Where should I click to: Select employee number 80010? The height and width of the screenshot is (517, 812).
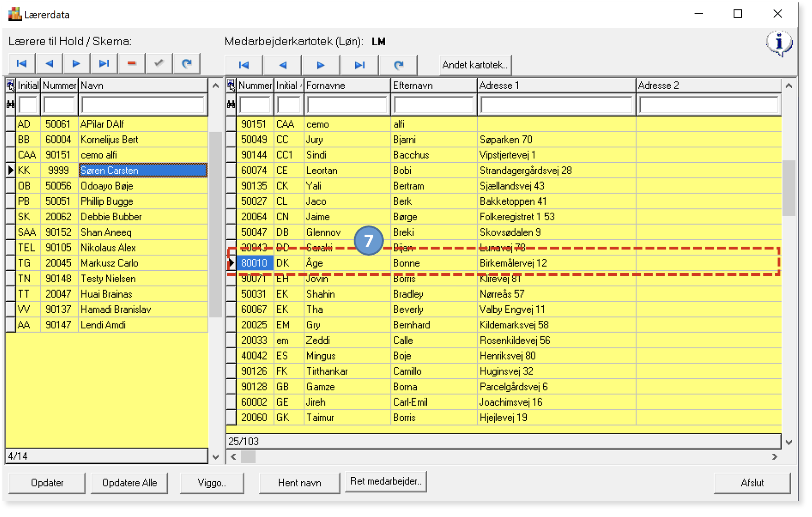pos(255,263)
